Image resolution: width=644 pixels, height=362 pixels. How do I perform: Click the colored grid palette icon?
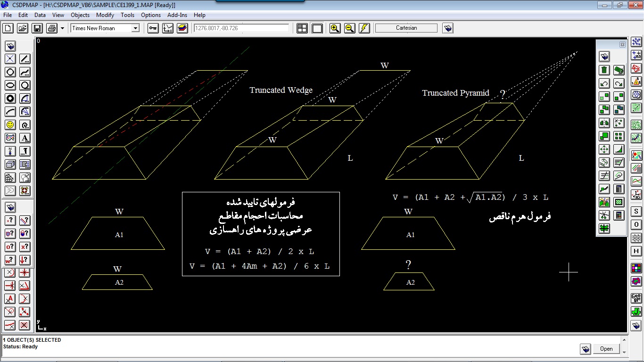(636, 268)
